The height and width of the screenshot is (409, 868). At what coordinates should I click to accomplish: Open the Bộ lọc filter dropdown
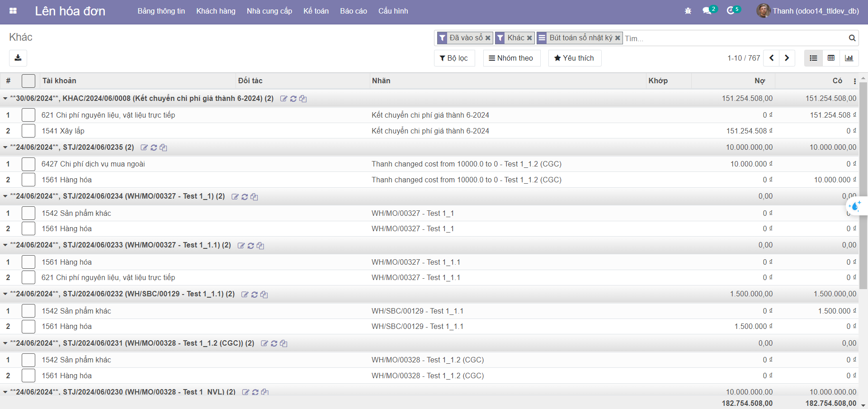[x=454, y=58]
